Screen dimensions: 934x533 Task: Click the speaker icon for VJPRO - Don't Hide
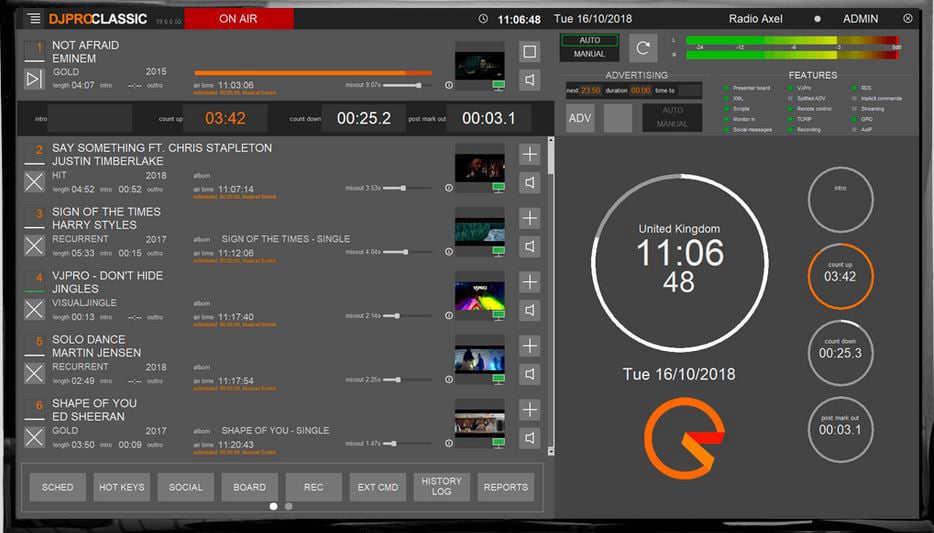pos(529,310)
